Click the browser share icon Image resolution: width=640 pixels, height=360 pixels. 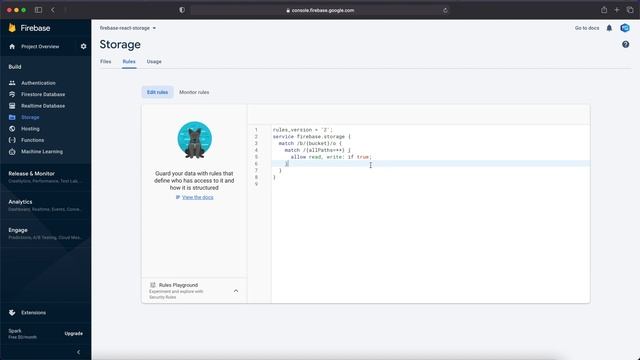tap(604, 10)
